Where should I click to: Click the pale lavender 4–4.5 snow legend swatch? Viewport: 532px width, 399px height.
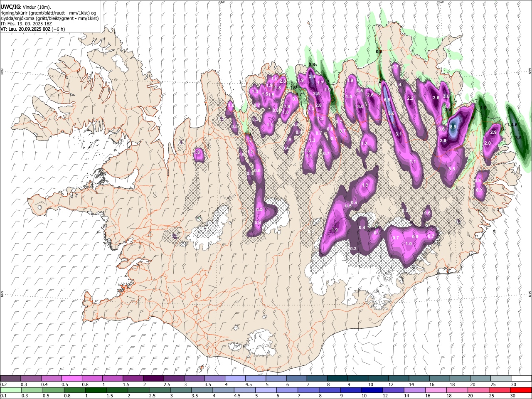[236, 379]
